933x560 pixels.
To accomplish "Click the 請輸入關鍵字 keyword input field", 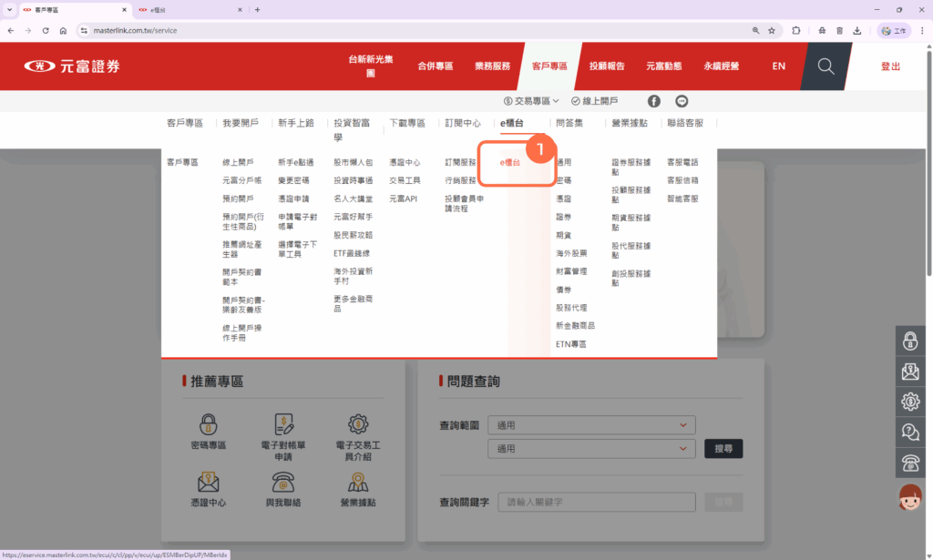I will pos(599,502).
